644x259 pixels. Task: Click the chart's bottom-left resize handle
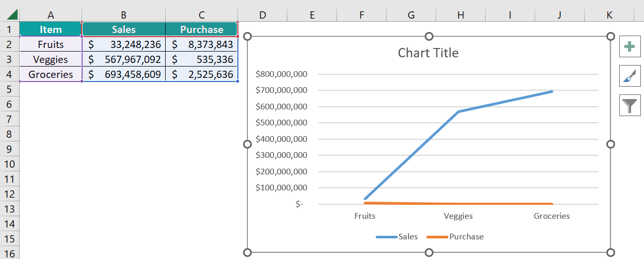[247, 252]
